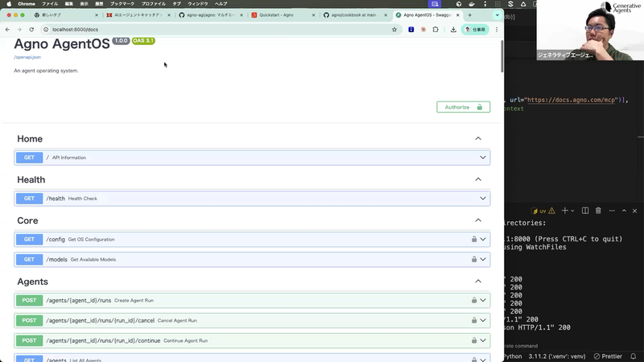Expand GET /models endpoint chevron
Screen dimensions: 644x362
coord(483,259)
